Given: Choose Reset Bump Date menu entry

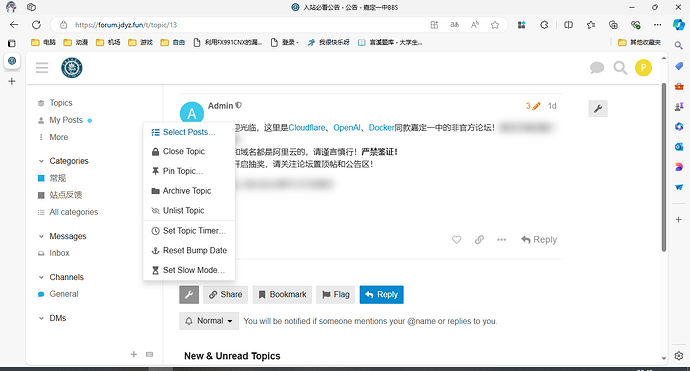Looking at the screenshot, I should tap(189, 250).
